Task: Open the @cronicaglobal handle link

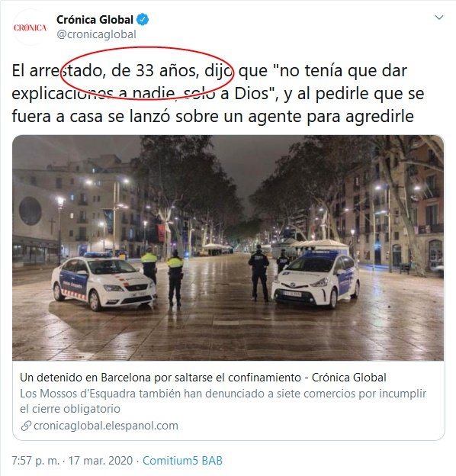Action: tap(96, 34)
